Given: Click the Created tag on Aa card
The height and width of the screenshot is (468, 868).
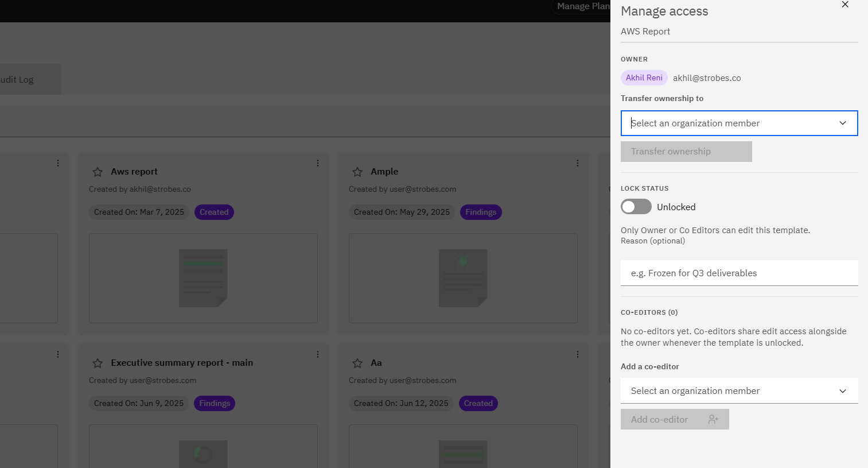Looking at the screenshot, I should click(x=478, y=403).
